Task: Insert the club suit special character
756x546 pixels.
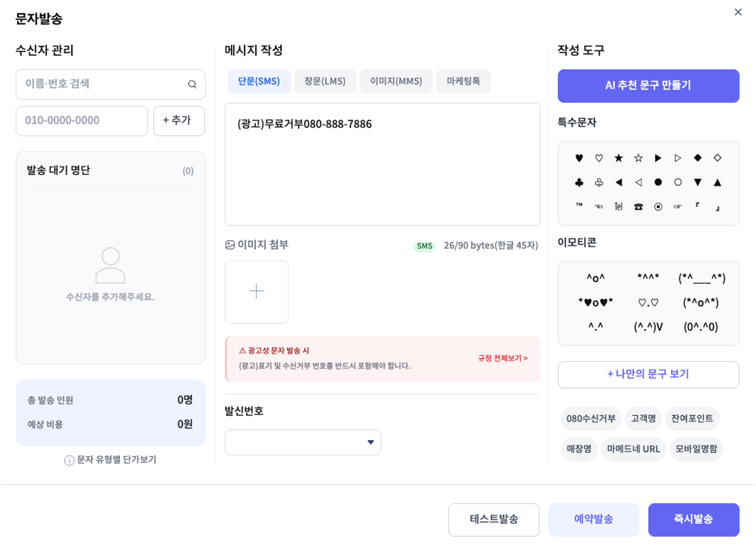Action: [x=579, y=182]
